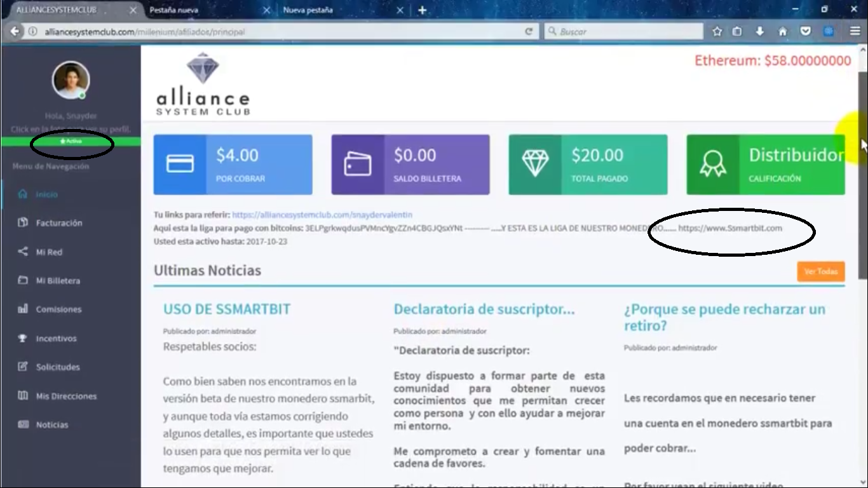Click the Hola, Snayder greeting
868x488 pixels.
(x=71, y=116)
